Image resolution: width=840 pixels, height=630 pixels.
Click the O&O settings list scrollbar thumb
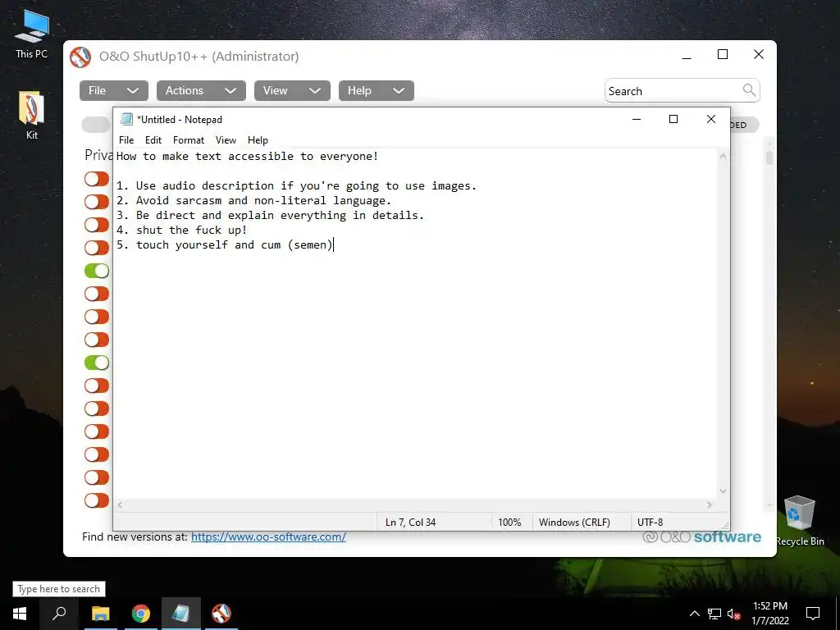pos(769,157)
